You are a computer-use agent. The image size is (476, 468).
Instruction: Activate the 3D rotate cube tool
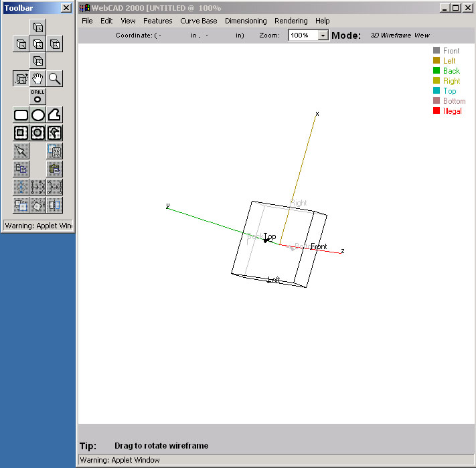point(21,79)
